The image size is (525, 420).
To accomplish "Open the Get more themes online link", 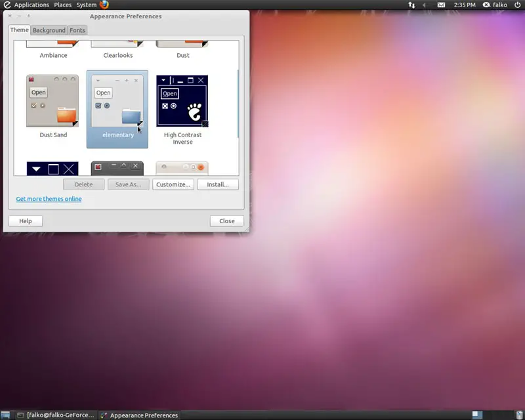I will pyautogui.click(x=49, y=199).
